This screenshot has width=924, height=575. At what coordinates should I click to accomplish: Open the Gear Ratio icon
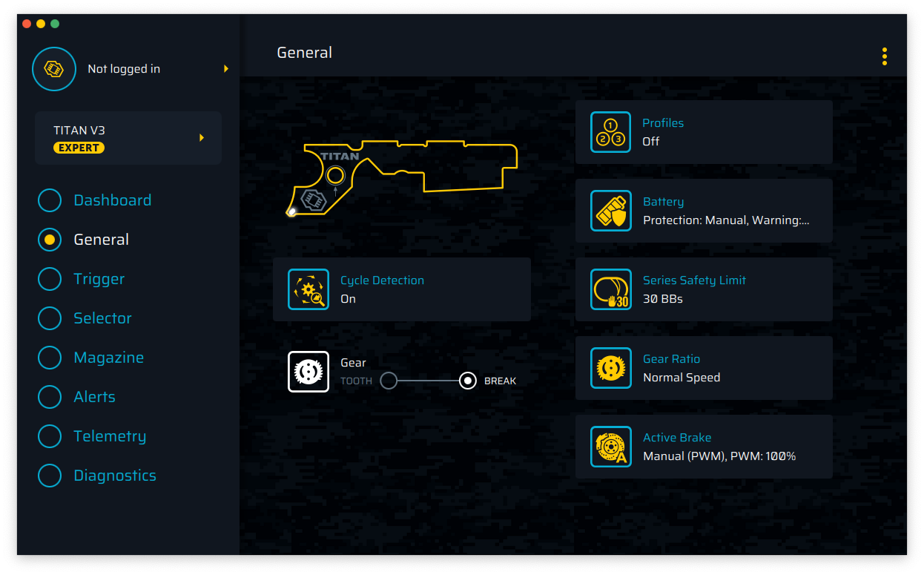(x=610, y=368)
